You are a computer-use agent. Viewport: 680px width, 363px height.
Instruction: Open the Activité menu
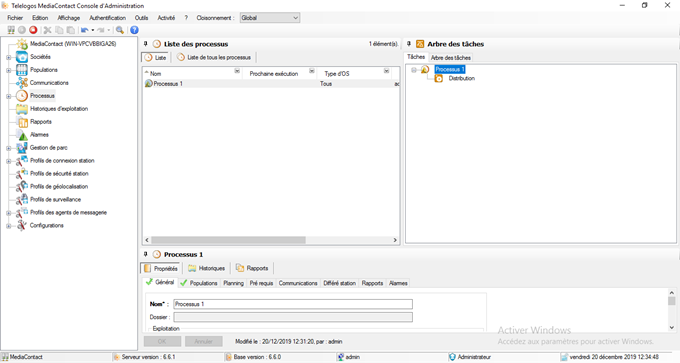click(x=166, y=18)
